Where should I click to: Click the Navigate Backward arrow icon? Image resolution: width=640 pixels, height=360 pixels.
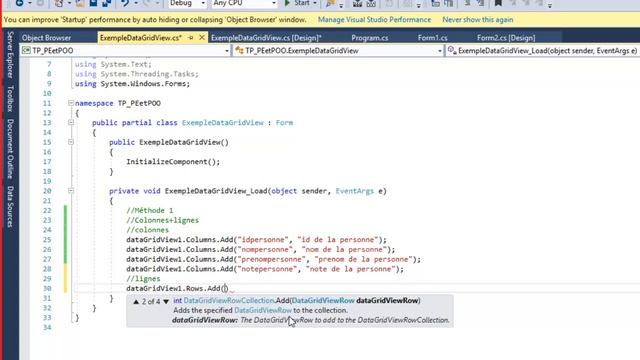(x=19, y=3)
